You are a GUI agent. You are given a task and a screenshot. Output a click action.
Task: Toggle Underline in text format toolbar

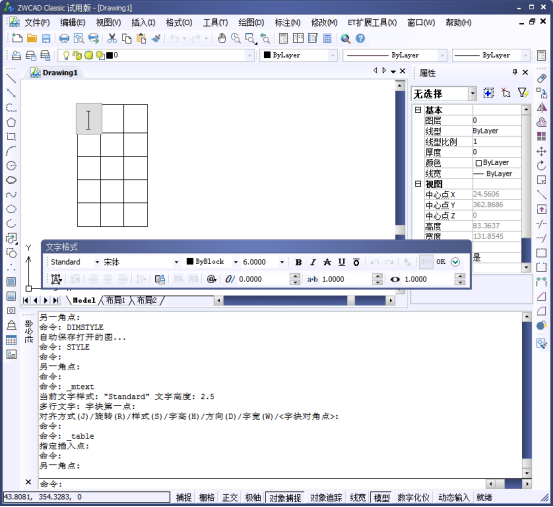coord(341,262)
